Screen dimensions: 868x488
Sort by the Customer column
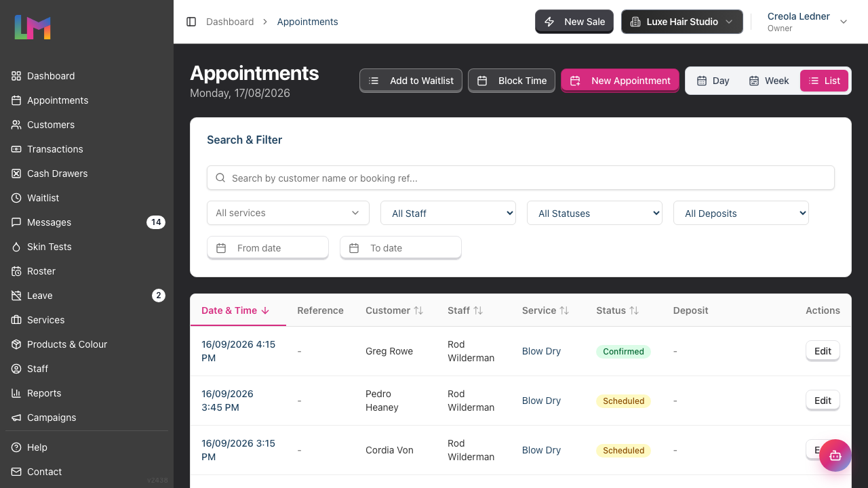tap(395, 310)
